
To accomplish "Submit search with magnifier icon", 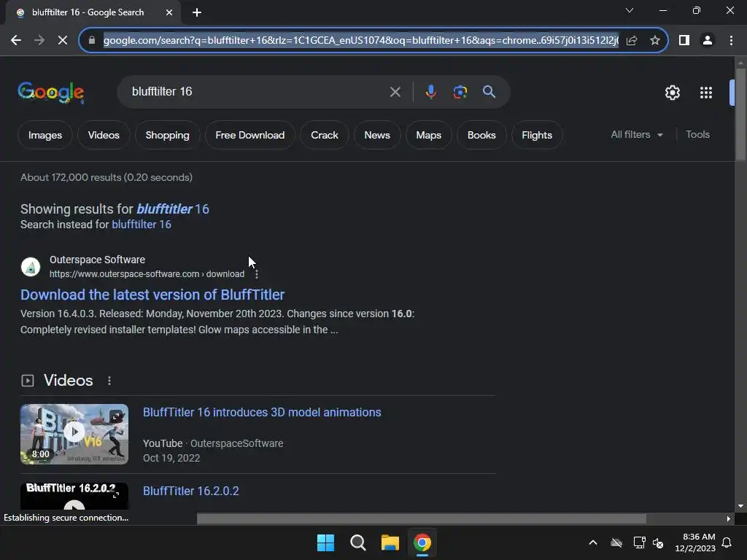I will 489,92.
